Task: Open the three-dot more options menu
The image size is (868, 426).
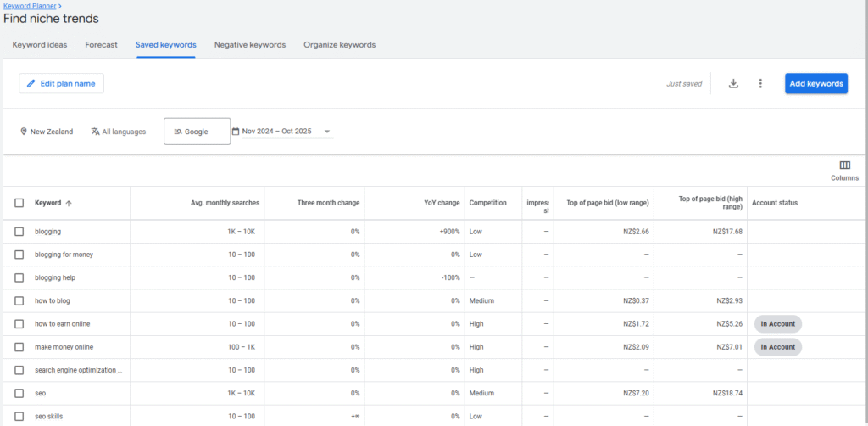Action: pos(760,84)
